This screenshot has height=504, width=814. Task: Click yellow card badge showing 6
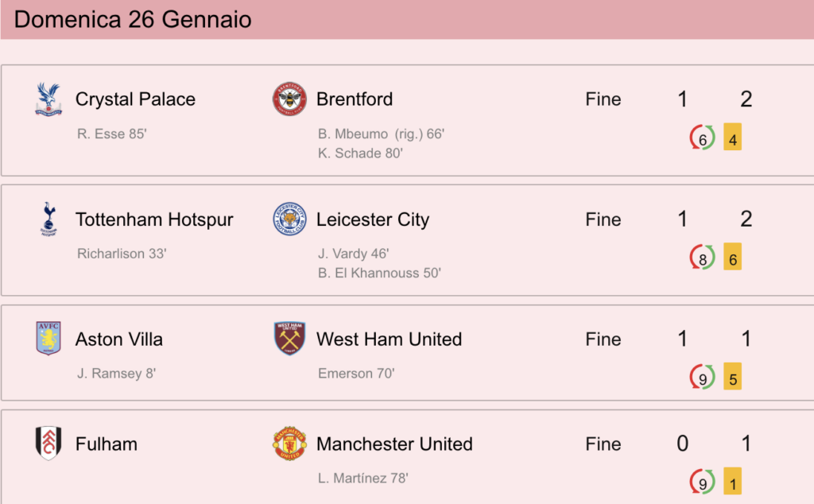732,257
